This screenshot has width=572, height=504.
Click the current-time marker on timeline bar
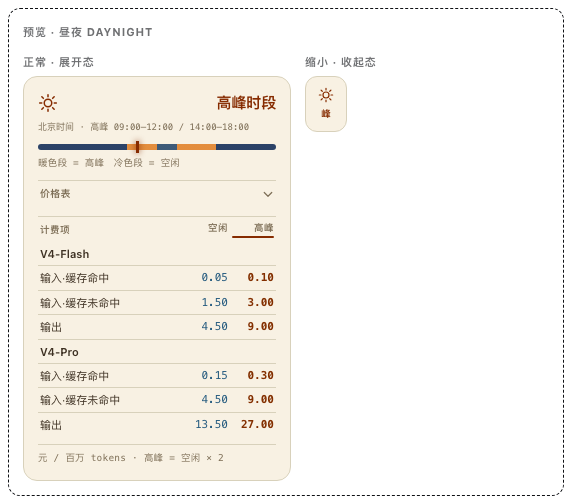point(137,147)
